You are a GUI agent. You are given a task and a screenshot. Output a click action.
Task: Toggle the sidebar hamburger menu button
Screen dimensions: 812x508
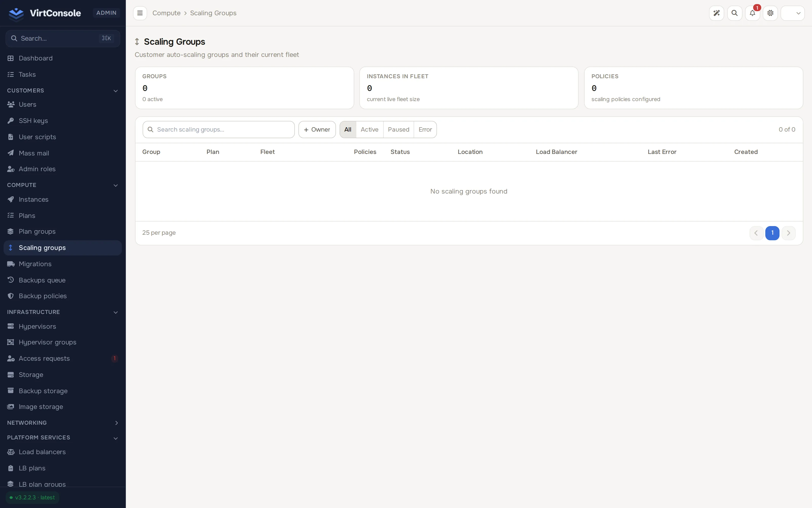(x=140, y=13)
